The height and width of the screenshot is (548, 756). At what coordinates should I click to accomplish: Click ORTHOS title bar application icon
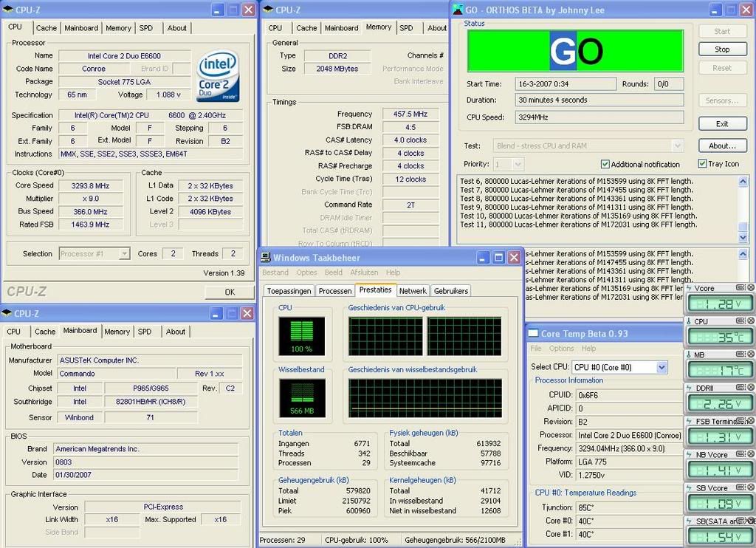(458, 10)
